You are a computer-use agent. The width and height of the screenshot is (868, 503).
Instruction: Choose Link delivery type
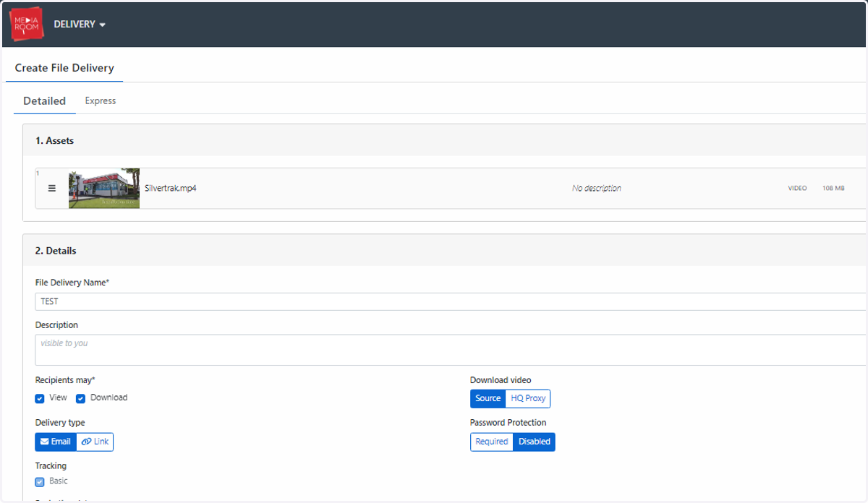click(95, 442)
